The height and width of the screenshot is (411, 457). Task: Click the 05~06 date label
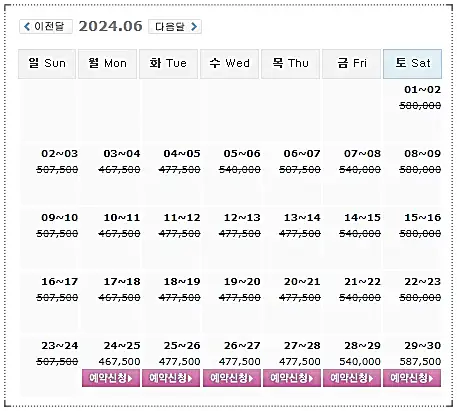(x=242, y=154)
